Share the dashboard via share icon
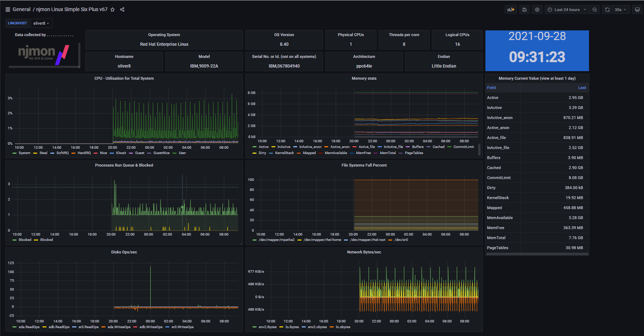The width and height of the screenshot is (644, 336). click(x=122, y=10)
